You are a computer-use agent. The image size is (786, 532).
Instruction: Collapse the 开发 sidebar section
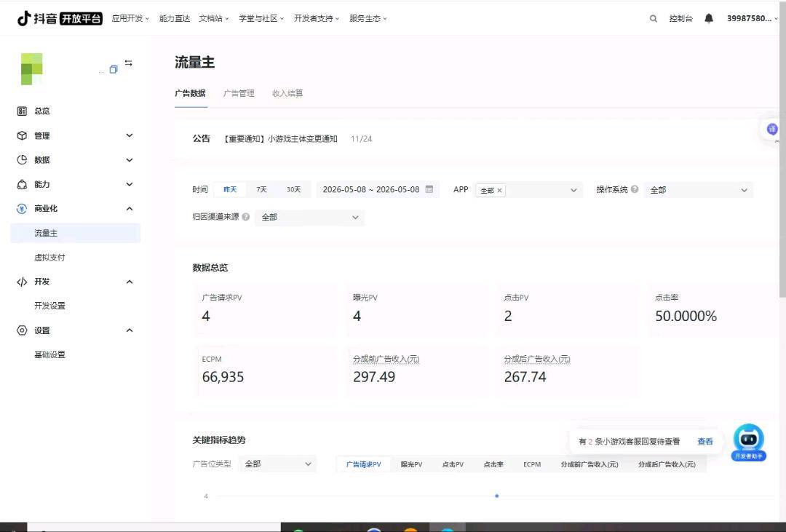pyautogui.click(x=130, y=282)
